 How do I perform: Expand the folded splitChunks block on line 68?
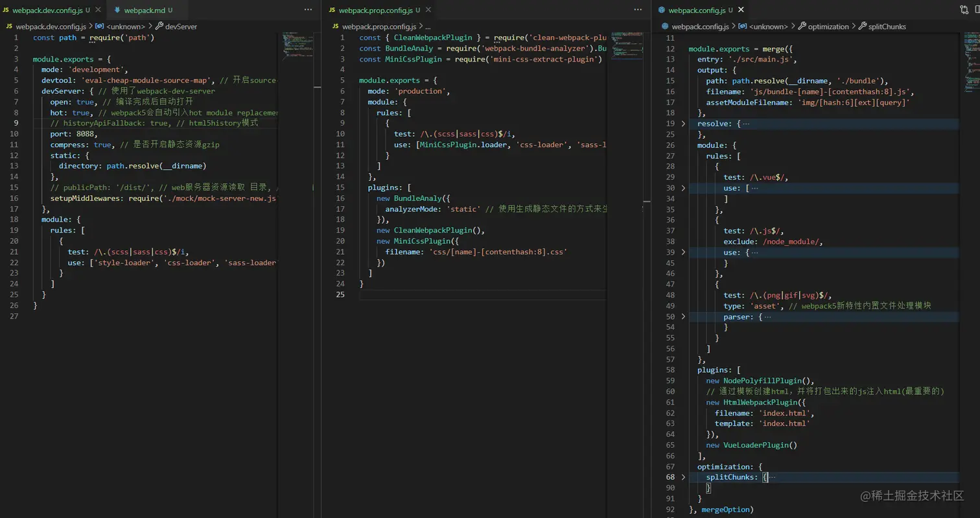[683, 477]
